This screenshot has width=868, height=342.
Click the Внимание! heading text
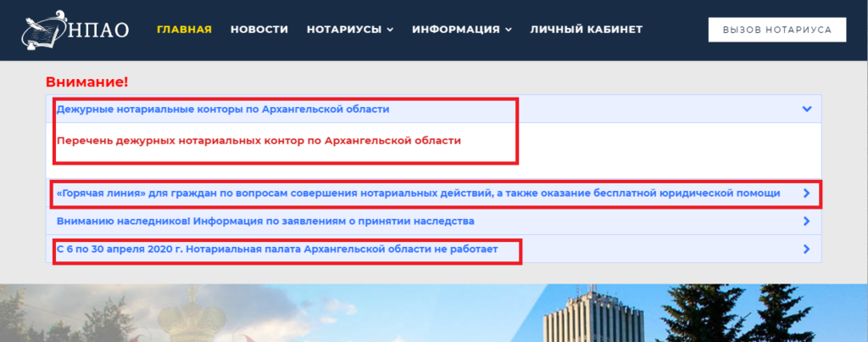[87, 82]
